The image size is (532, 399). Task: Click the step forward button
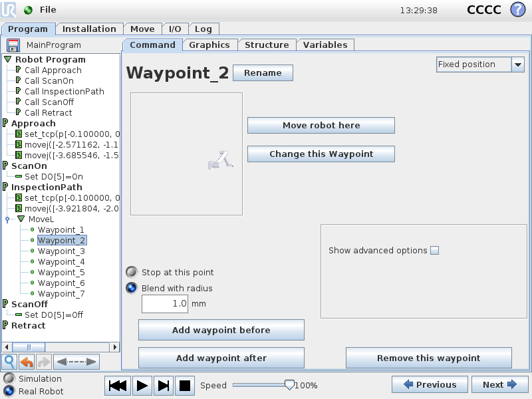[164, 385]
